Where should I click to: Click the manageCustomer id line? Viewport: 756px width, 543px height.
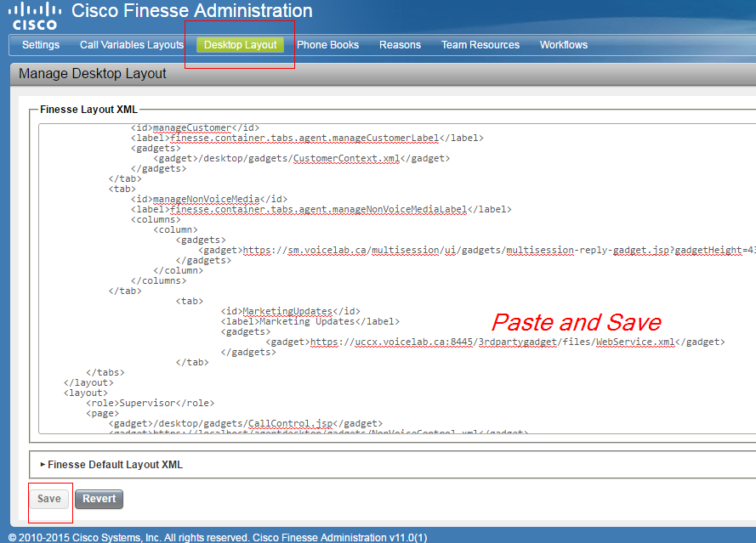point(195,127)
